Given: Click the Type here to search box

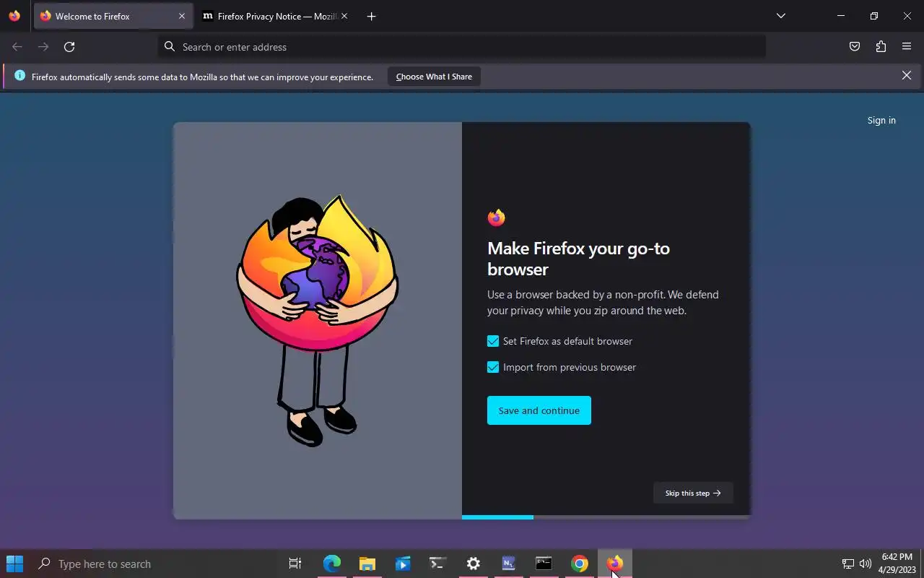Looking at the screenshot, I should tap(154, 564).
